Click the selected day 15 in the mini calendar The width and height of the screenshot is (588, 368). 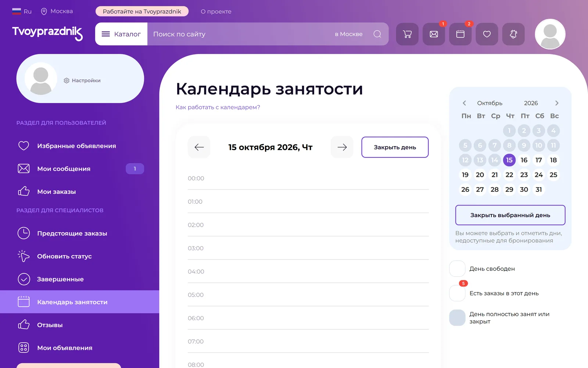[509, 160]
